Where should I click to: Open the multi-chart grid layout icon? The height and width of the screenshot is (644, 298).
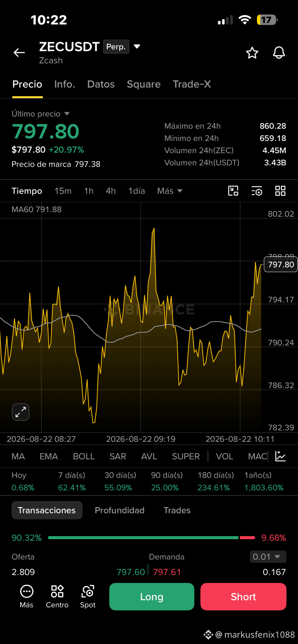point(280,191)
